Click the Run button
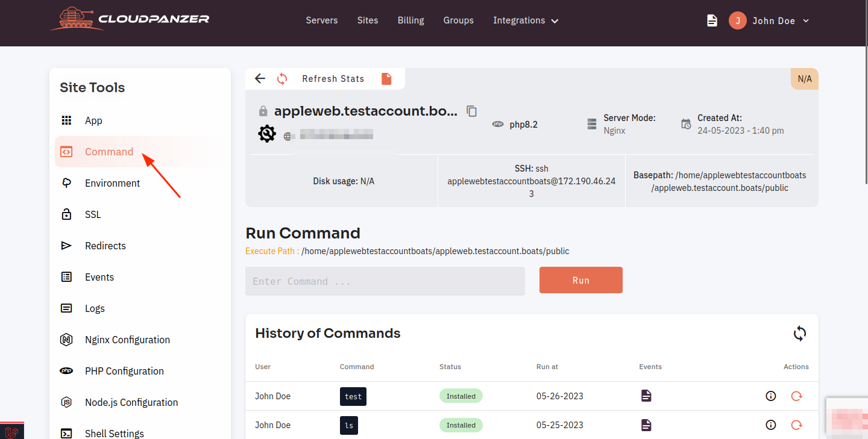This screenshot has height=439, width=868. coord(581,281)
